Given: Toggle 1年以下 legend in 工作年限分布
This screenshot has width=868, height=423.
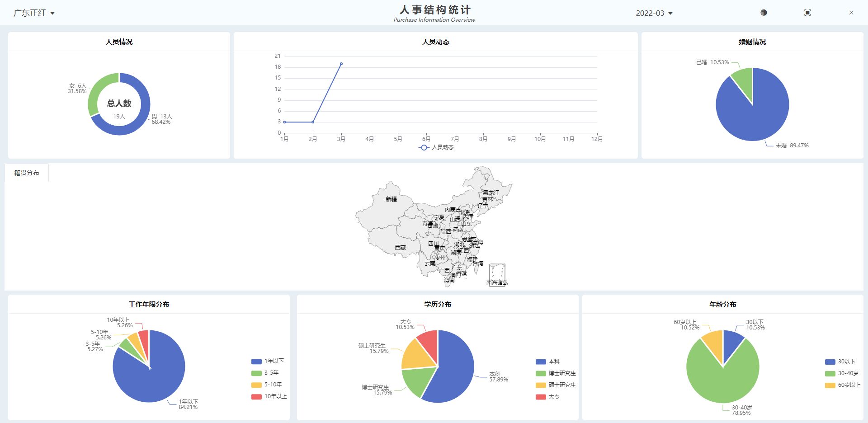Looking at the screenshot, I should (268, 361).
